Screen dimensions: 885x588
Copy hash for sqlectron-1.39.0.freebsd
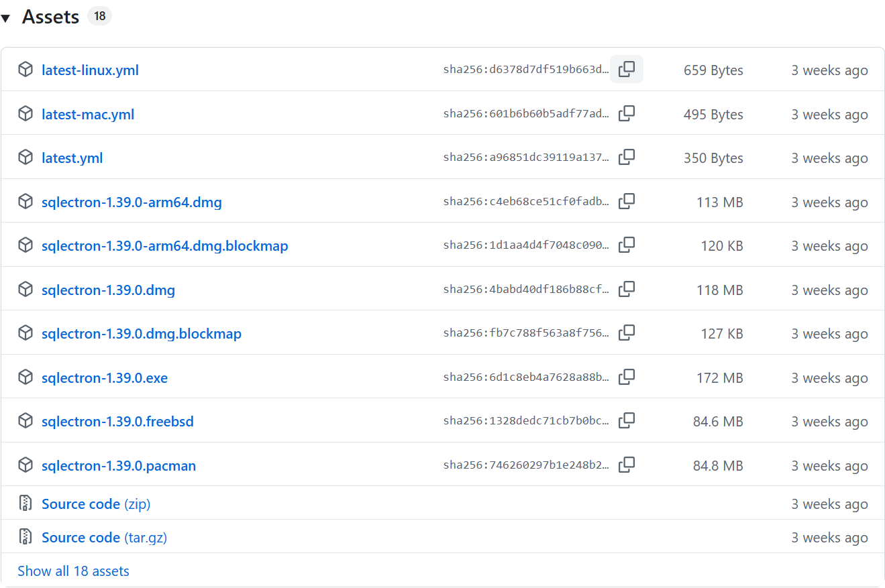tap(627, 420)
